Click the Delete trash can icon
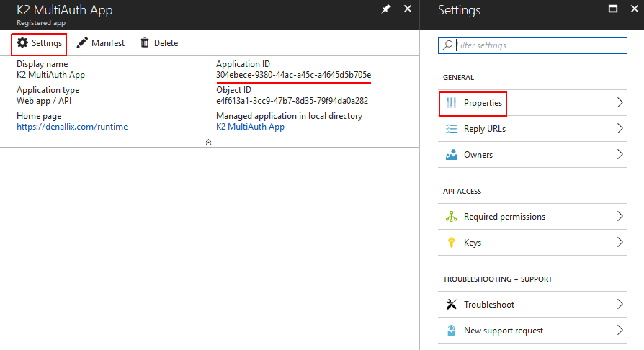This screenshot has height=350, width=644. (145, 43)
